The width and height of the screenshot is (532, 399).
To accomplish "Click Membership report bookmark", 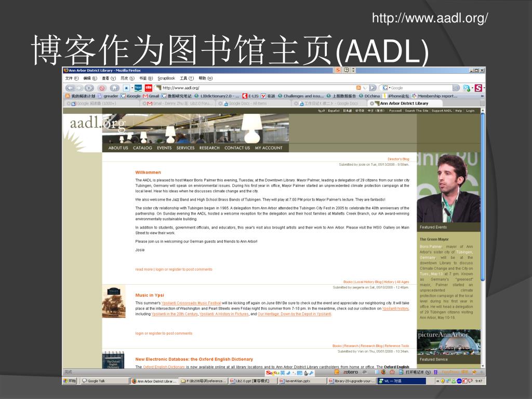I will tap(435, 96).
